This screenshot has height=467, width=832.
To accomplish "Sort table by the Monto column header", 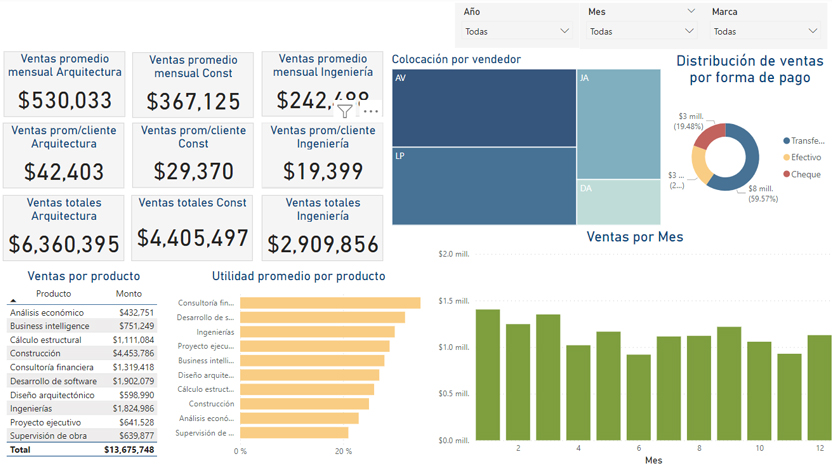I will [129, 294].
